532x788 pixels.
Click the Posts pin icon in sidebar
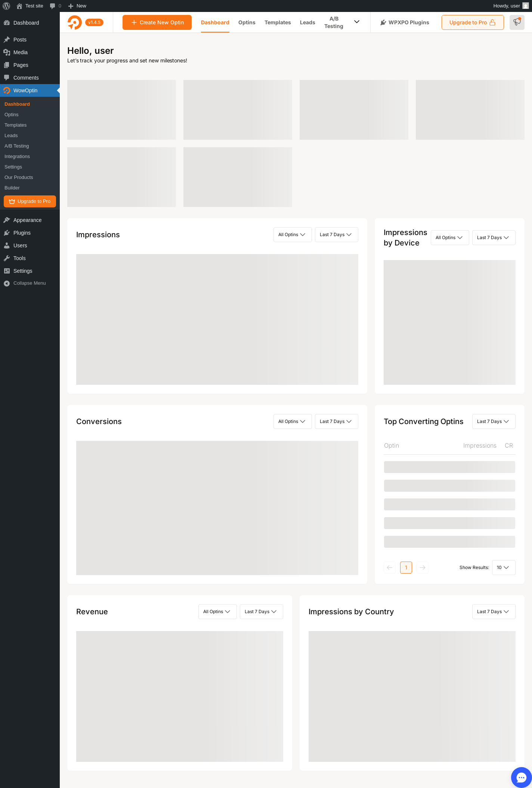7,40
